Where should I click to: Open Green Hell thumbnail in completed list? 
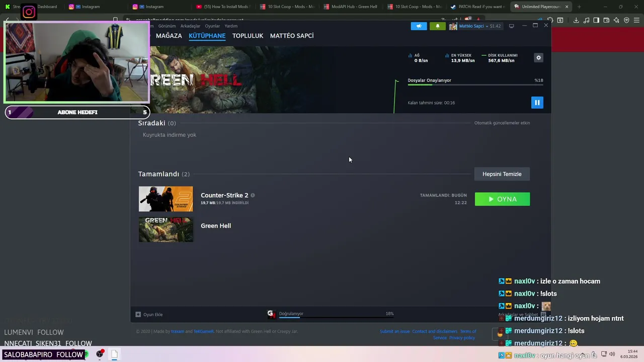[x=166, y=229]
